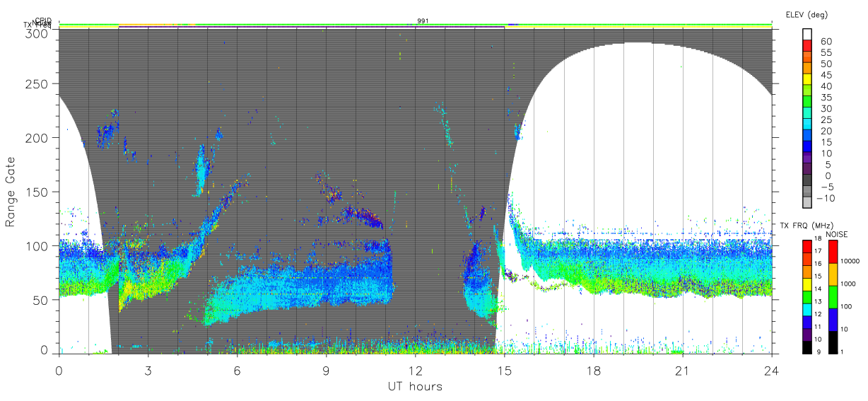
Task: Click y-axis tick label '150'
Action: coord(37,192)
